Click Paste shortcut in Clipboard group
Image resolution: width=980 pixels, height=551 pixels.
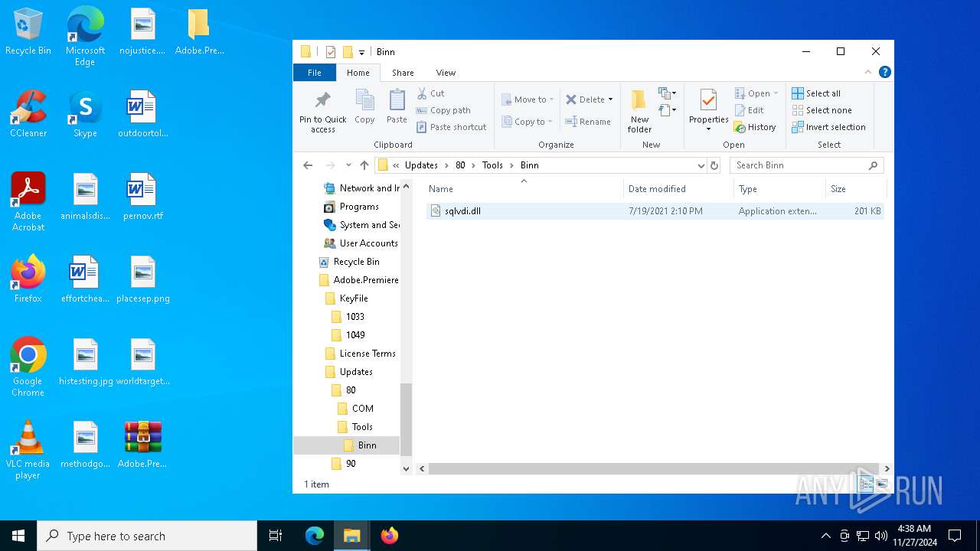[x=451, y=127]
